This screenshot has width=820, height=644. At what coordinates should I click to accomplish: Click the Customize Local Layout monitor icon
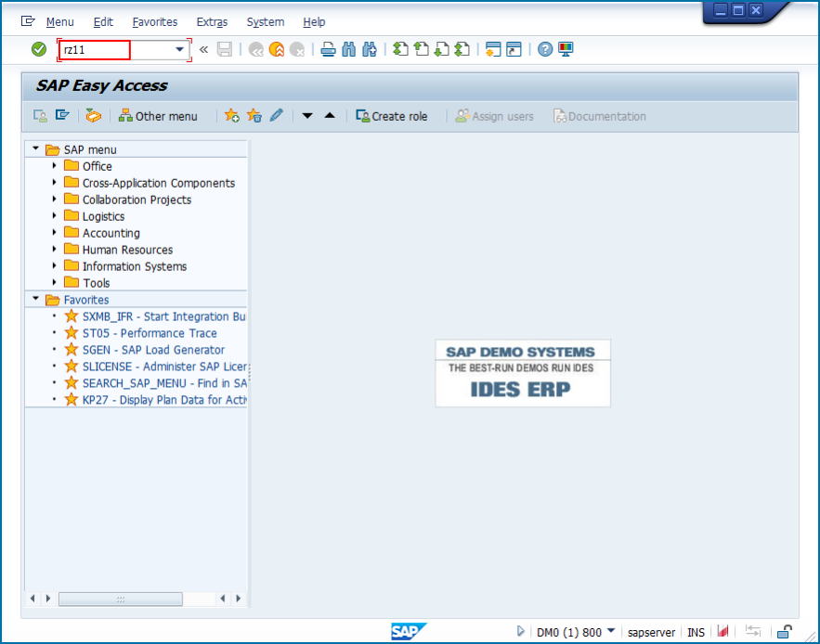566,49
